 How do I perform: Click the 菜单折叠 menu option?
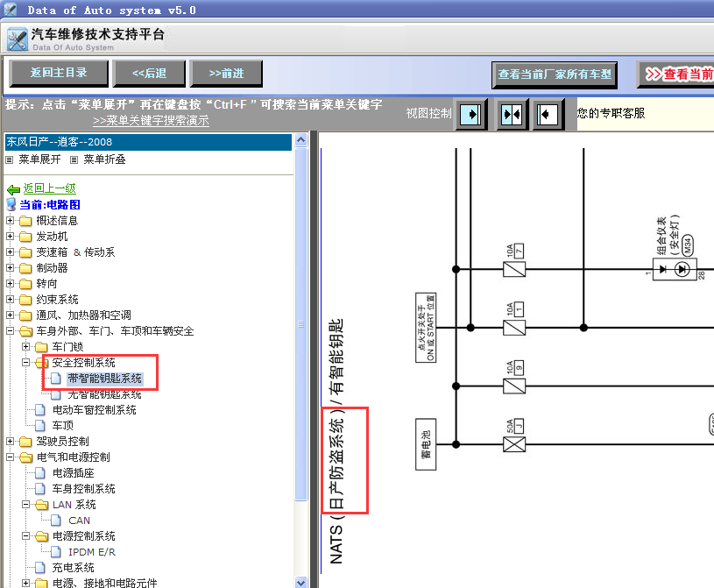pyautogui.click(x=104, y=159)
